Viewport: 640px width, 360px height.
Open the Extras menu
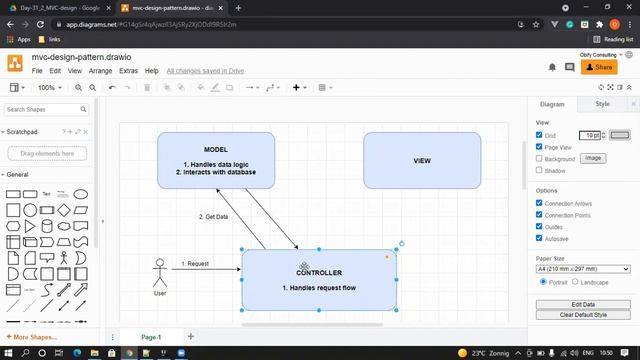[129, 71]
